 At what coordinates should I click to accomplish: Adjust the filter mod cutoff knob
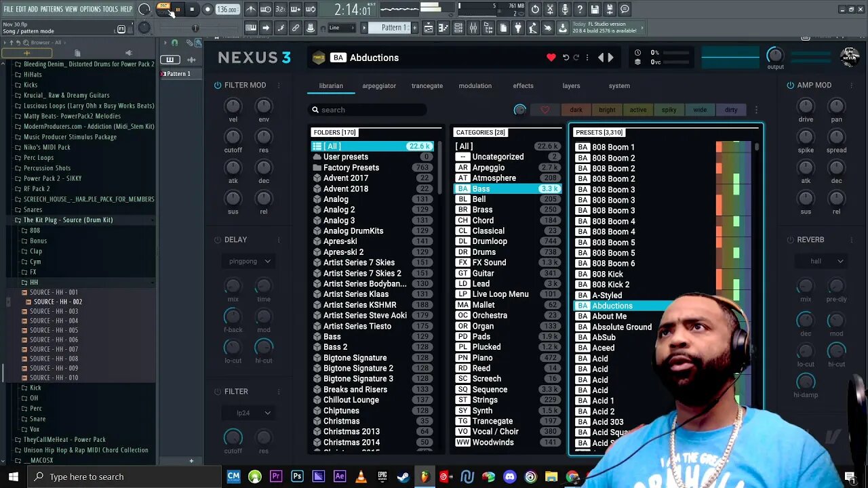click(x=233, y=137)
